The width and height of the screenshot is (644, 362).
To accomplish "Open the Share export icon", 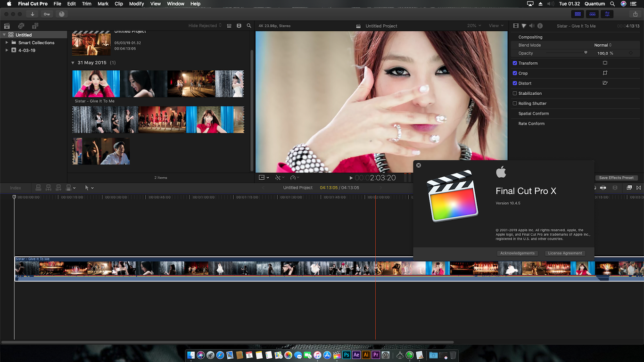I will click(635, 14).
